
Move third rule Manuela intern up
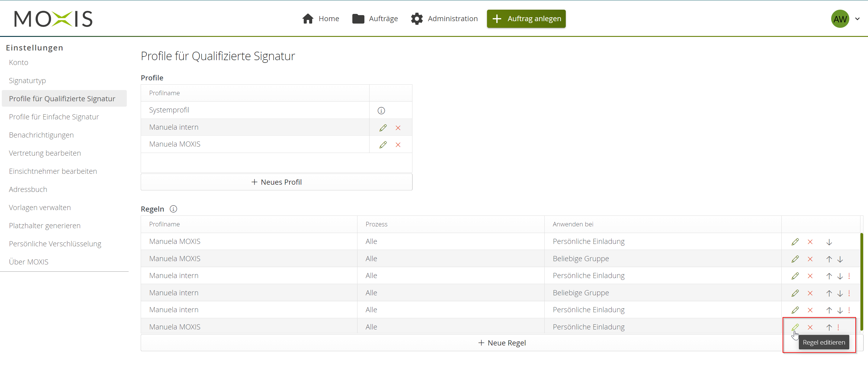(829, 276)
